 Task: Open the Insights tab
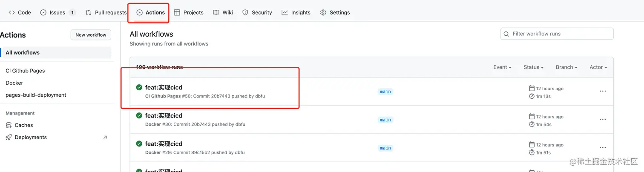pos(296,12)
